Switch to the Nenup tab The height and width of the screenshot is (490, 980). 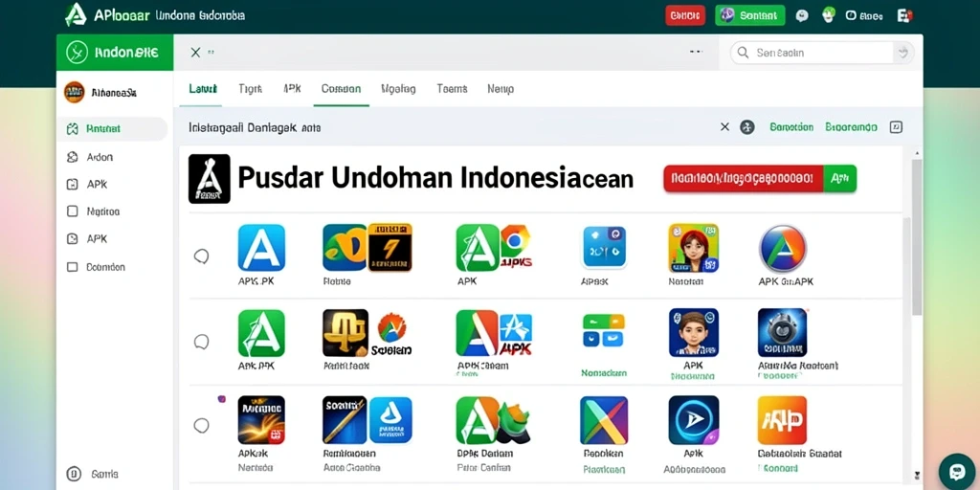point(501,89)
